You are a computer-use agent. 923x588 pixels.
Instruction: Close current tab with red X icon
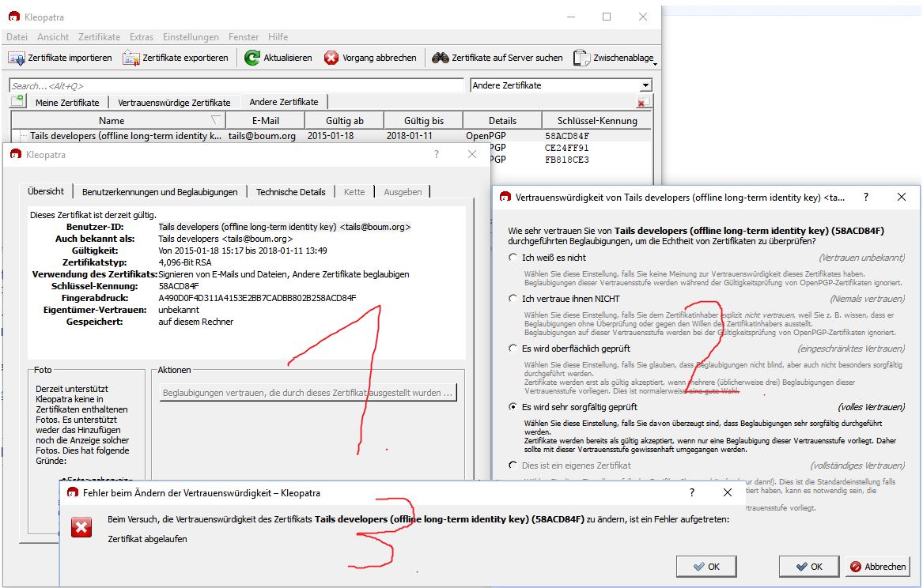[x=643, y=102]
